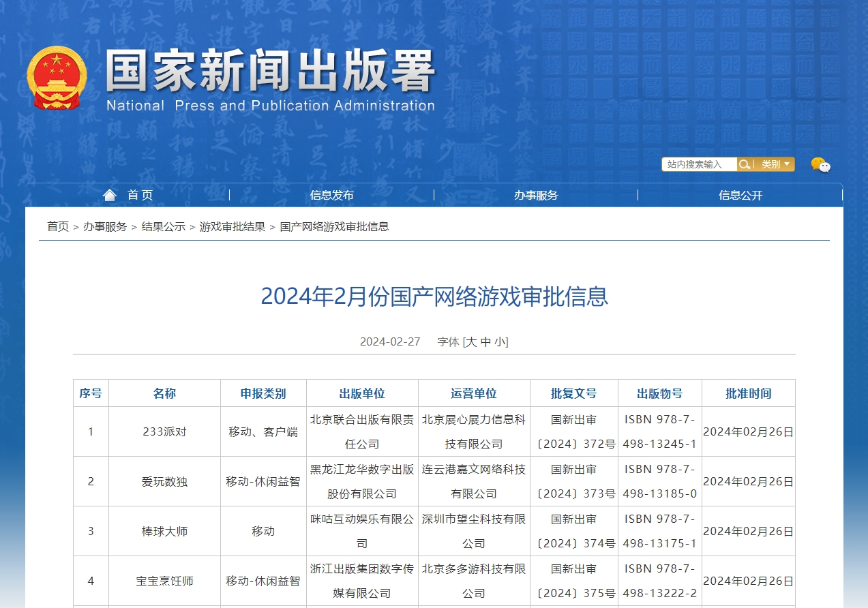Click the 出版物号 column header
This screenshot has width=868, height=608.
(x=660, y=393)
